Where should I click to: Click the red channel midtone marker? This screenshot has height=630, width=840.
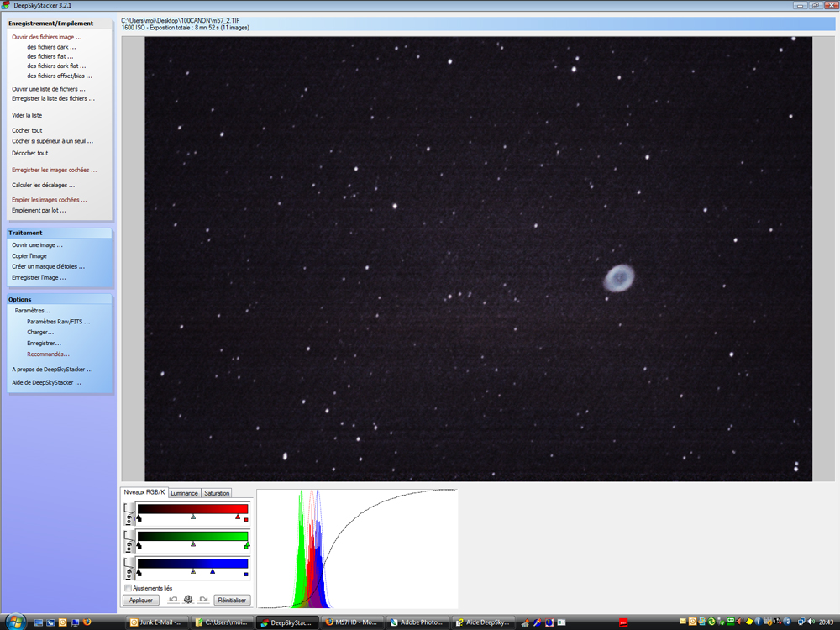tap(193, 517)
